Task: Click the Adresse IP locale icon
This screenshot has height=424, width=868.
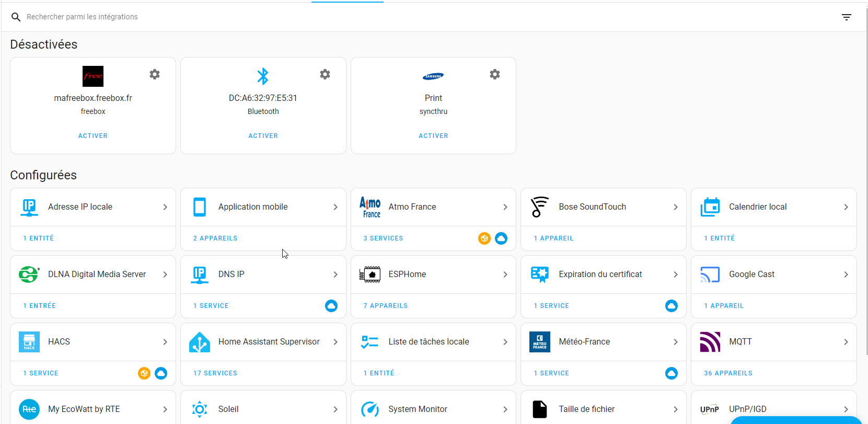Action: [x=29, y=207]
